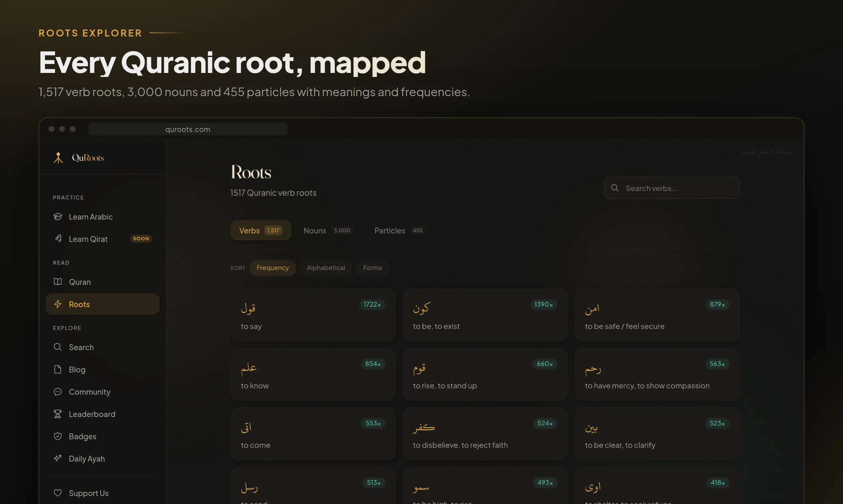Click the Leaderboard trophy icon
Screen dimensions: 843x504
(58, 414)
